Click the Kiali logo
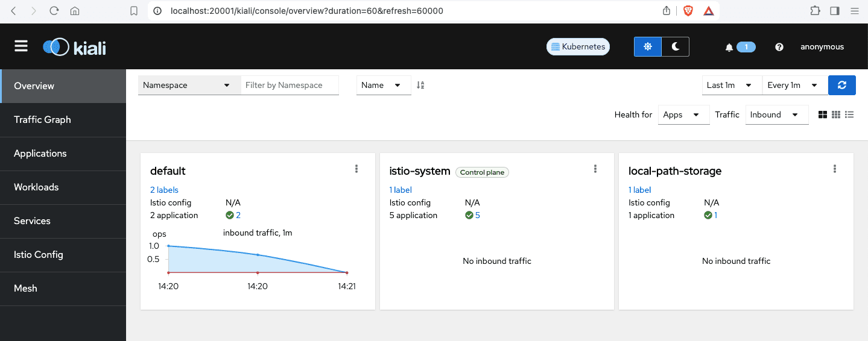This screenshot has width=868, height=341. click(x=74, y=47)
